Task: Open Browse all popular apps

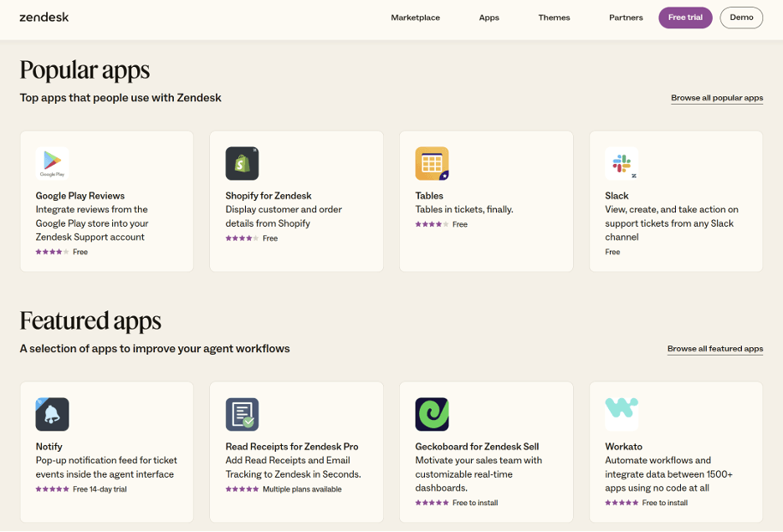Action: pyautogui.click(x=717, y=98)
